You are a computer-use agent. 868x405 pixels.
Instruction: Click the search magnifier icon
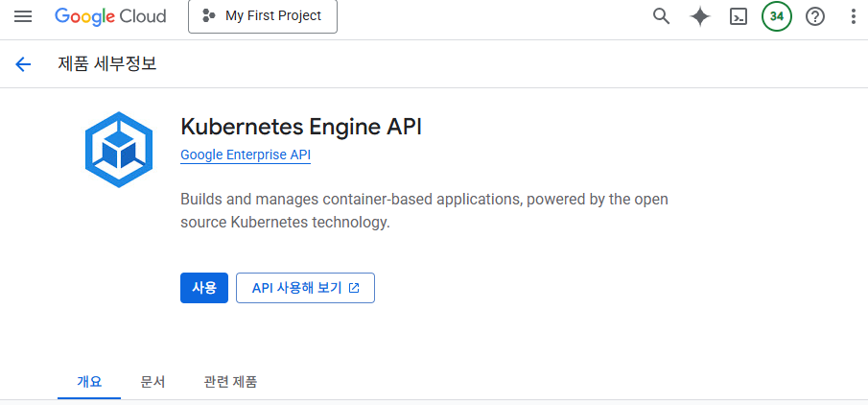(x=661, y=16)
